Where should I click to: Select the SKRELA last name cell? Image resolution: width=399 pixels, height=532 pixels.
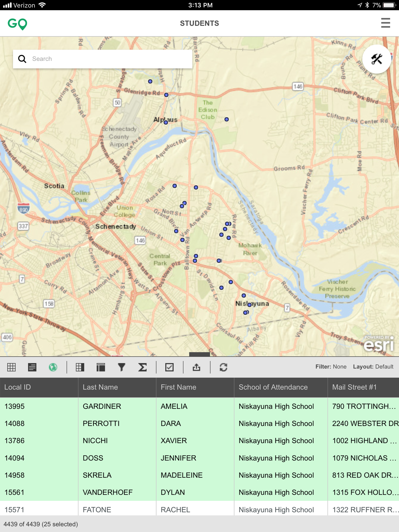click(x=117, y=475)
